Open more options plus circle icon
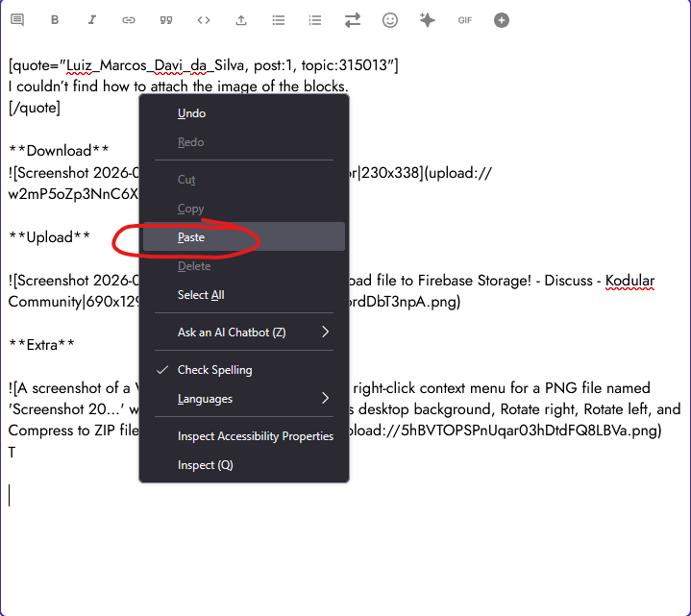 point(502,20)
